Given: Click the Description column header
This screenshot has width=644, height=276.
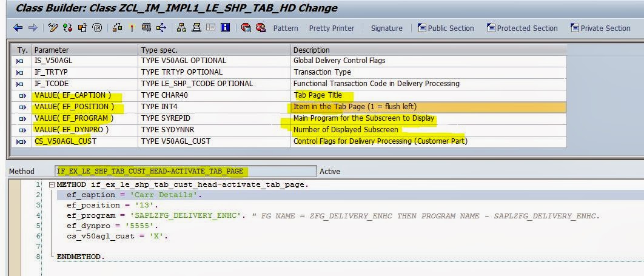Looking at the screenshot, I should (x=428, y=50).
